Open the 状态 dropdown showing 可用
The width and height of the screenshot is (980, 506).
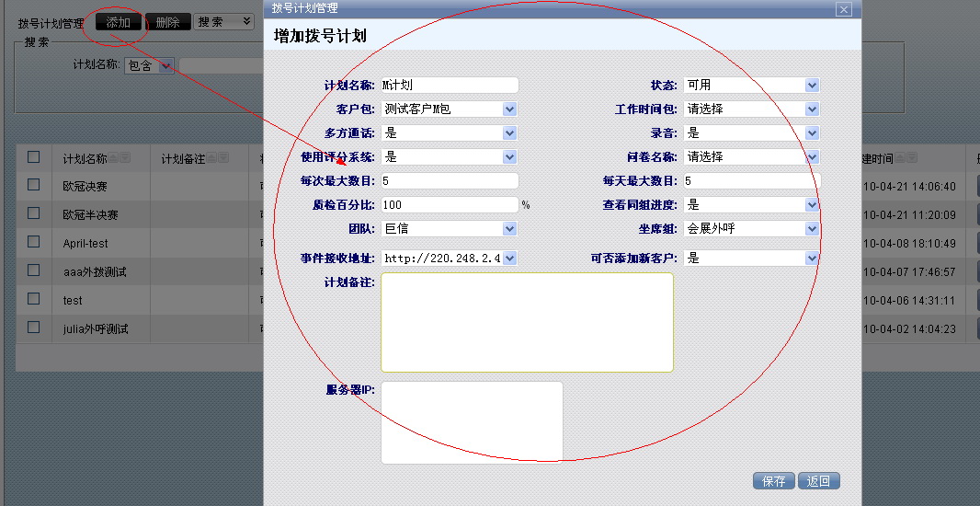coord(812,85)
